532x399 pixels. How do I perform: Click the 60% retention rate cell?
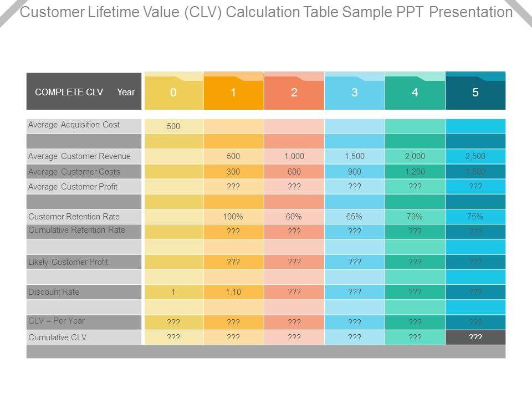tap(294, 217)
